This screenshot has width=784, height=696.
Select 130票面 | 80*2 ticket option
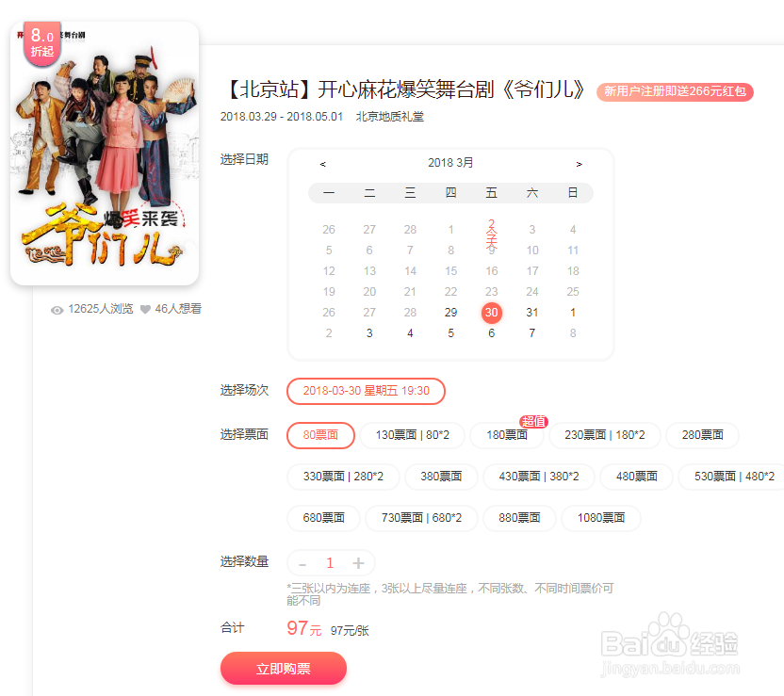[x=412, y=435]
